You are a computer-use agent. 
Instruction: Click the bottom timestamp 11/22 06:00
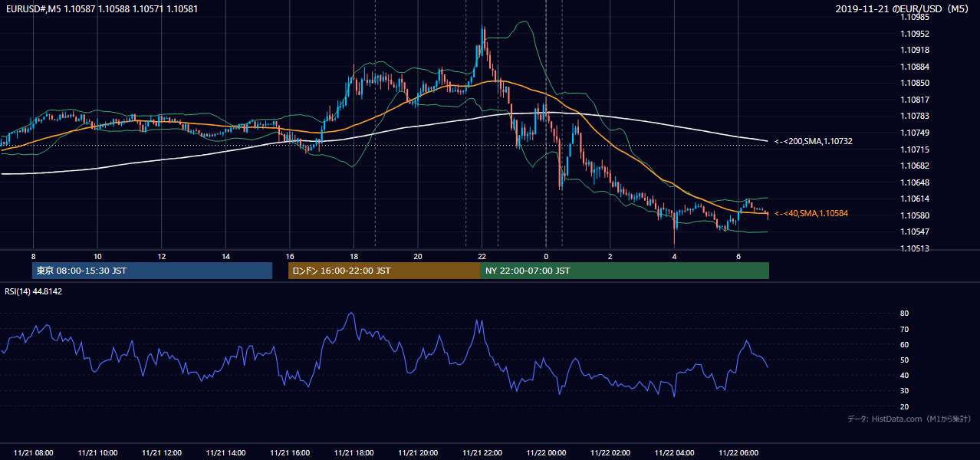pos(738,453)
